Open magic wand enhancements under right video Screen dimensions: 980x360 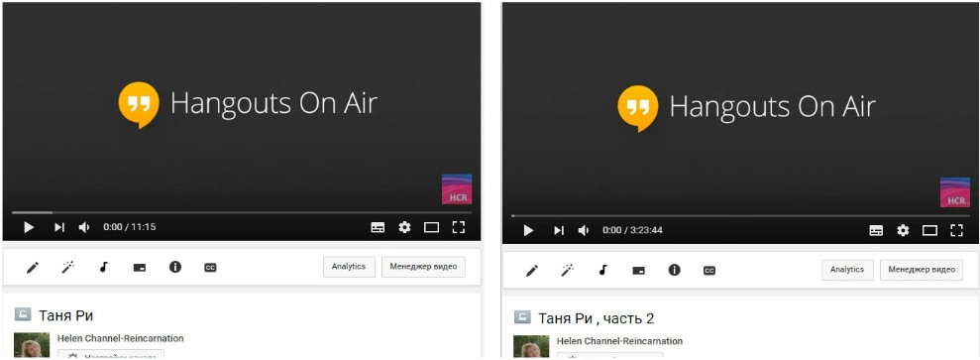coord(568,271)
